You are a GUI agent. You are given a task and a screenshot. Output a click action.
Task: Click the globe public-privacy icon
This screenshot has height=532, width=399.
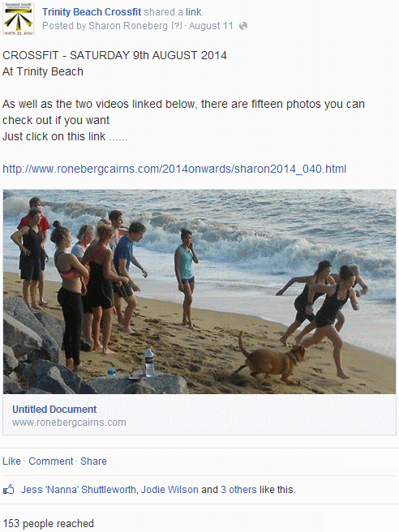click(x=243, y=26)
